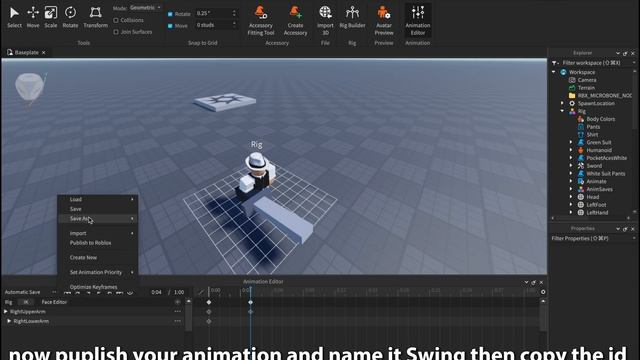Expand the Head node

571,197
